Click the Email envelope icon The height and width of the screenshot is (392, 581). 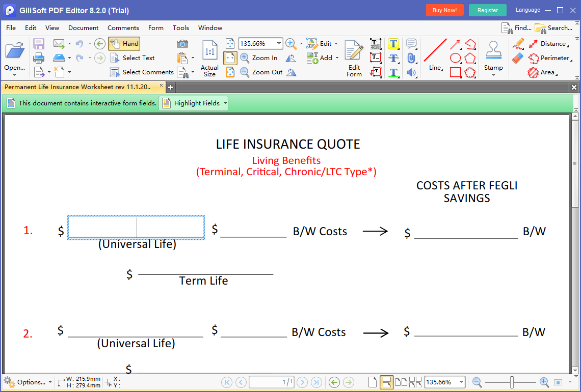coord(59,43)
